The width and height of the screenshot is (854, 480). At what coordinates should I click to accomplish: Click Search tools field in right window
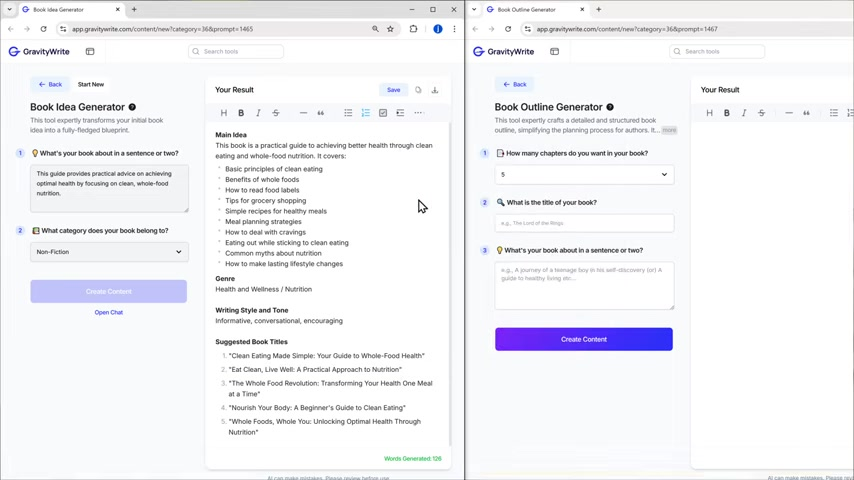pos(717,51)
